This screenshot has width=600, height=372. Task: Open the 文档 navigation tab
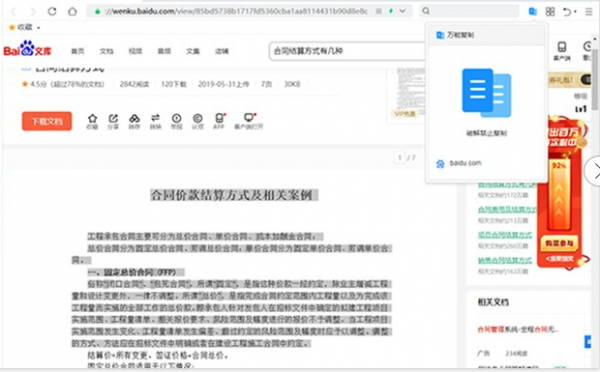coord(106,51)
